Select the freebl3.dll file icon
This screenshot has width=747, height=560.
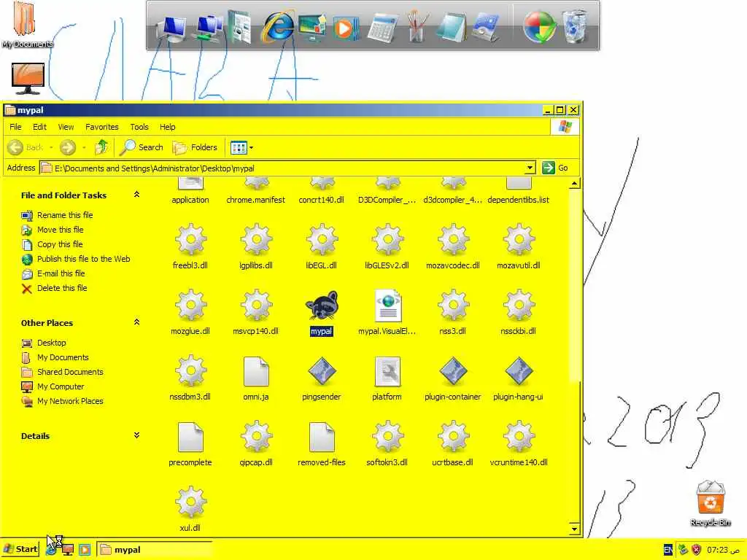[x=190, y=239]
